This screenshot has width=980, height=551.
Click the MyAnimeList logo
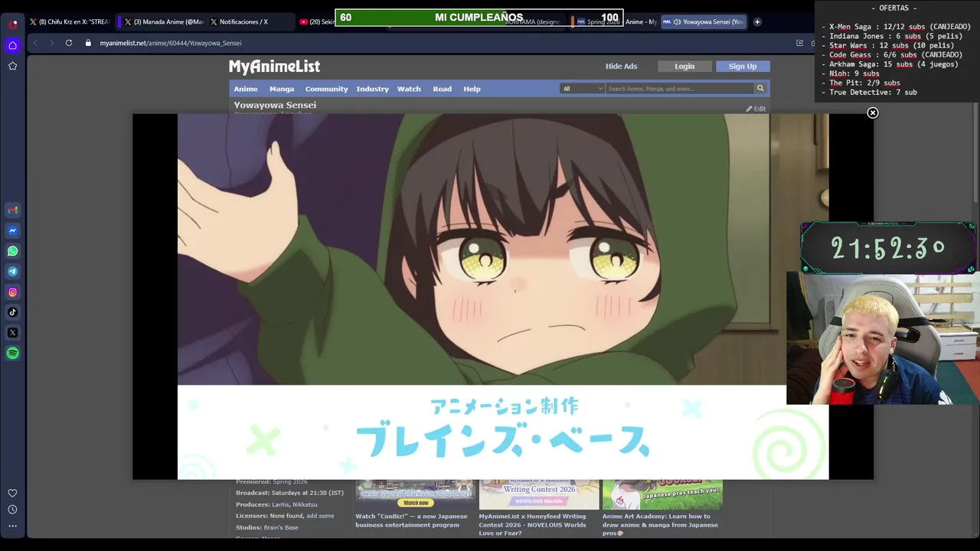(x=274, y=67)
